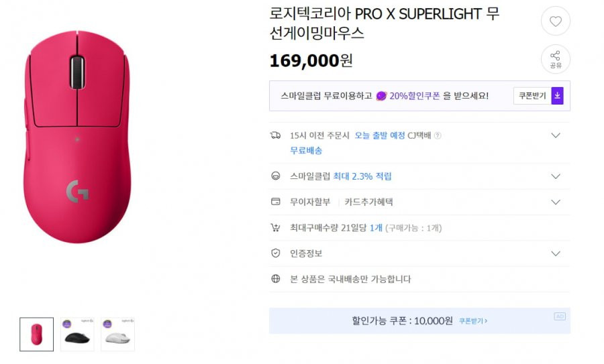The image size is (604, 364).
Task: Select the white mouse thumbnail
Action: point(118,335)
